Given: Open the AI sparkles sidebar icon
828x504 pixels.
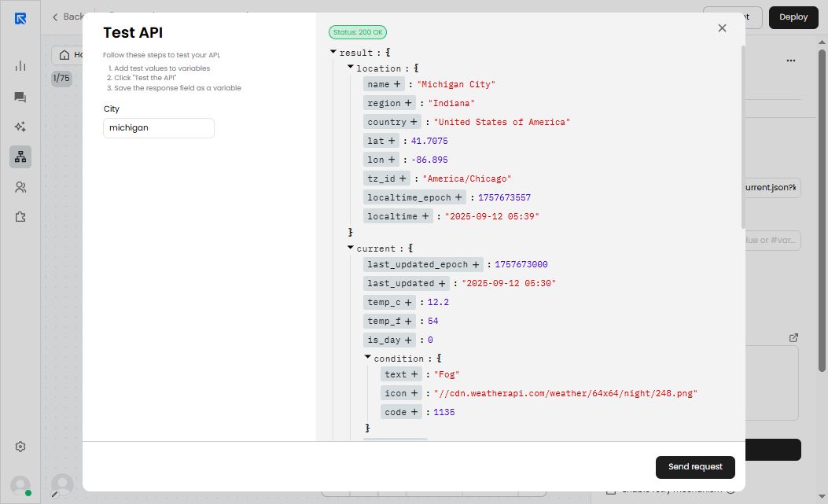Looking at the screenshot, I should coord(20,127).
